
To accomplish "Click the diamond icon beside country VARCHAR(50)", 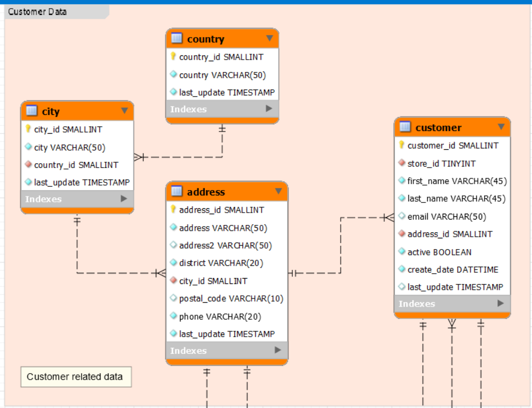I will [174, 74].
